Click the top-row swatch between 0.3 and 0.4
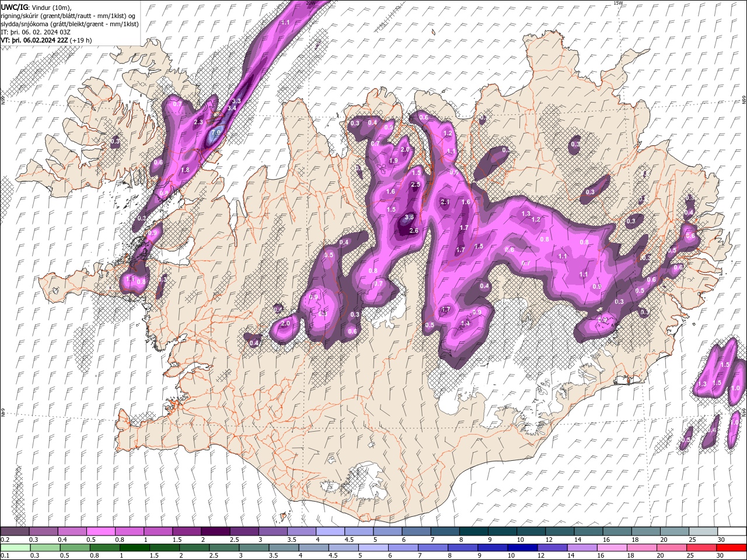Screen dimensions: 747x560 click(43, 531)
